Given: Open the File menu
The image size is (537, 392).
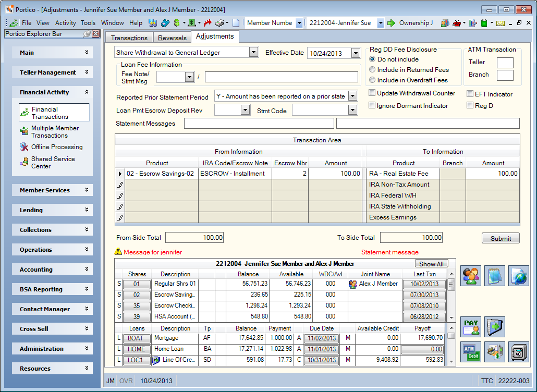Looking at the screenshot, I should [x=27, y=23].
